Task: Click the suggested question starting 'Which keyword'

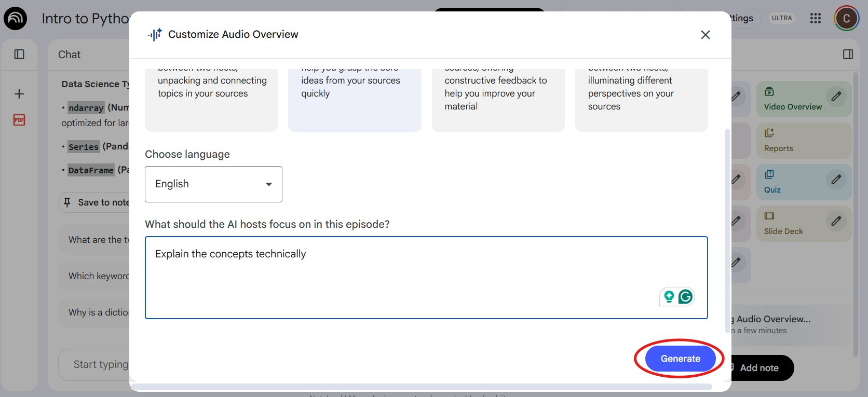Action: coord(94,276)
